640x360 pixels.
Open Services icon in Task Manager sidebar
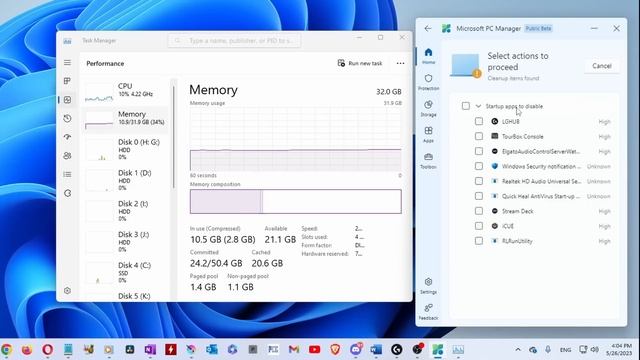pyautogui.click(x=67, y=193)
